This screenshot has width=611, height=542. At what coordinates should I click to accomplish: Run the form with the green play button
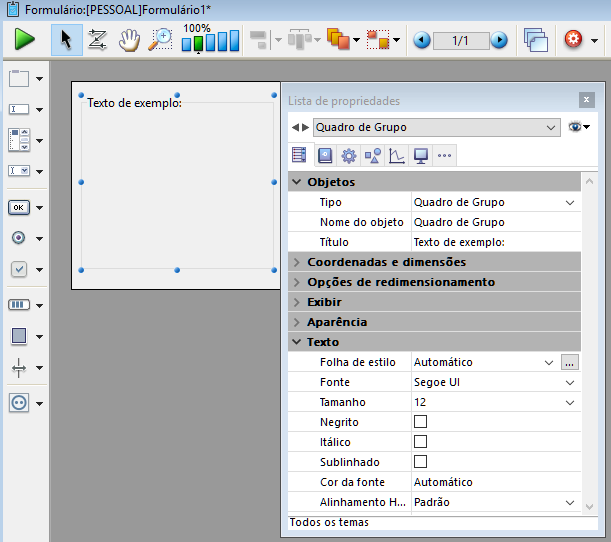point(25,40)
